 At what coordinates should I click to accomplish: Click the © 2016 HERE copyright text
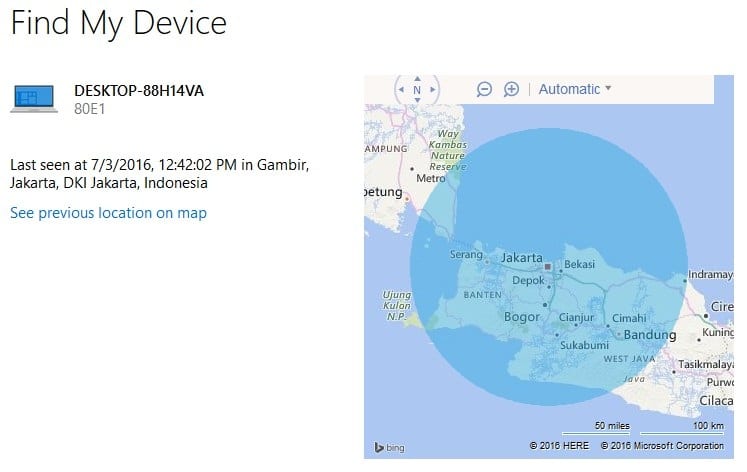tap(559, 446)
